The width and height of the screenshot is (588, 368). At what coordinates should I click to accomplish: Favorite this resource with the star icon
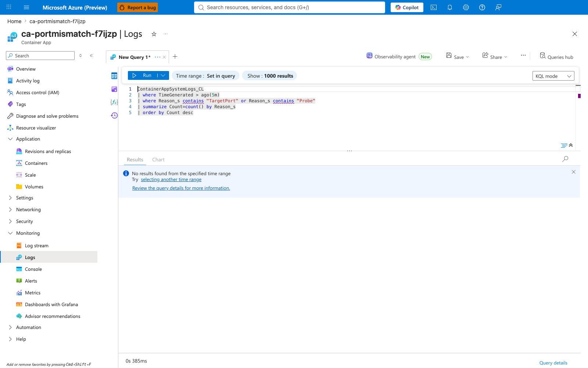[x=154, y=34]
